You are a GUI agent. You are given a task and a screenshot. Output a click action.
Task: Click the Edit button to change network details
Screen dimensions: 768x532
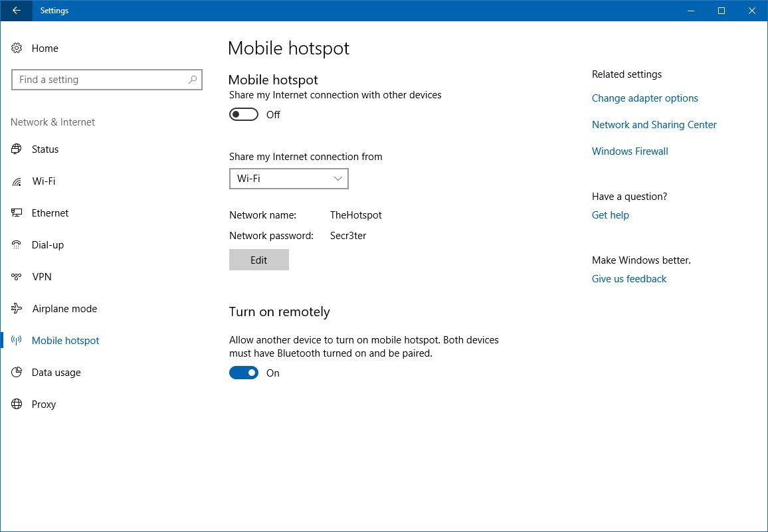[258, 260]
